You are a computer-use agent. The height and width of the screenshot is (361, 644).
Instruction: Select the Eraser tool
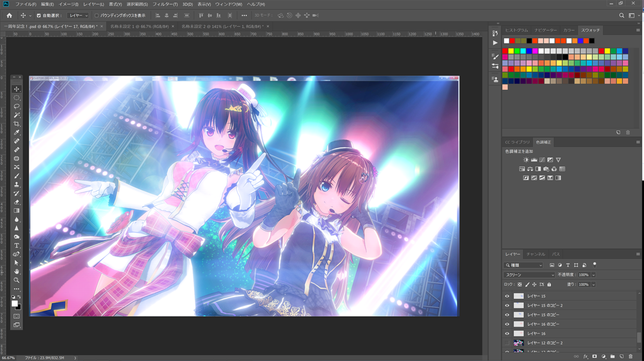(17, 202)
